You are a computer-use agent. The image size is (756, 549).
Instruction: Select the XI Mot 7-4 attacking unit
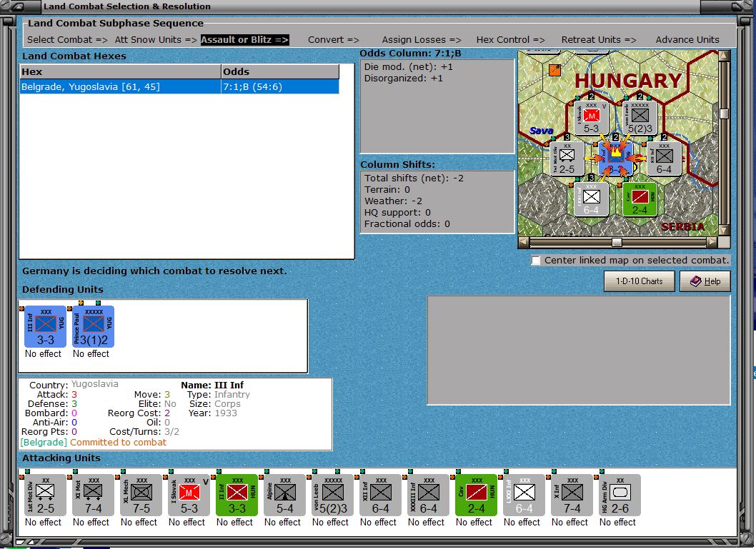pos(93,495)
